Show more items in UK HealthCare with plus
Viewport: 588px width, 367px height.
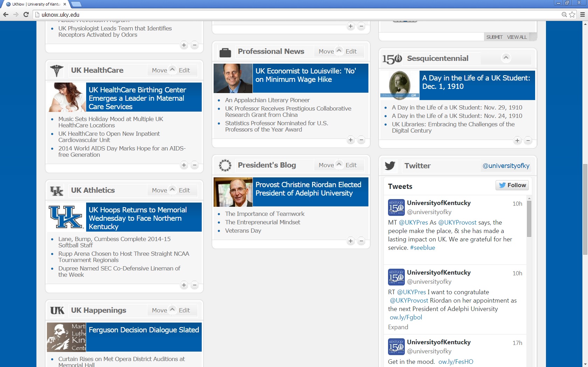[184, 165]
